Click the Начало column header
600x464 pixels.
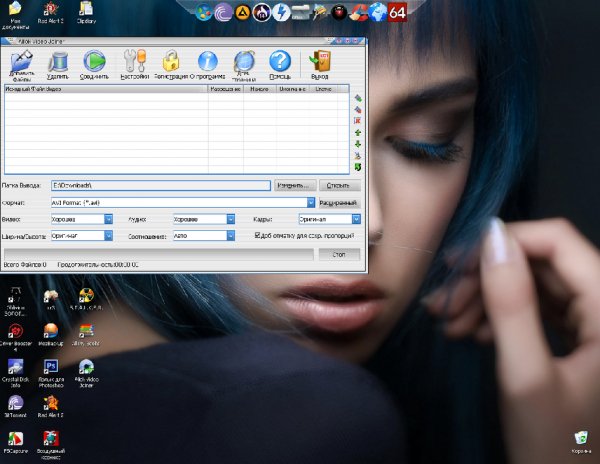tap(259, 89)
